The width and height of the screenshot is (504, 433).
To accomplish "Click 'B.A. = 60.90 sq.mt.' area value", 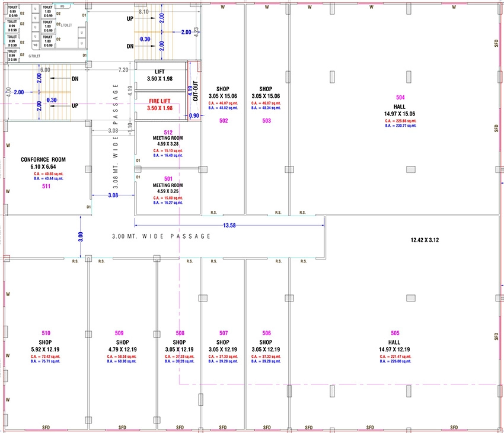I will (122, 361).
